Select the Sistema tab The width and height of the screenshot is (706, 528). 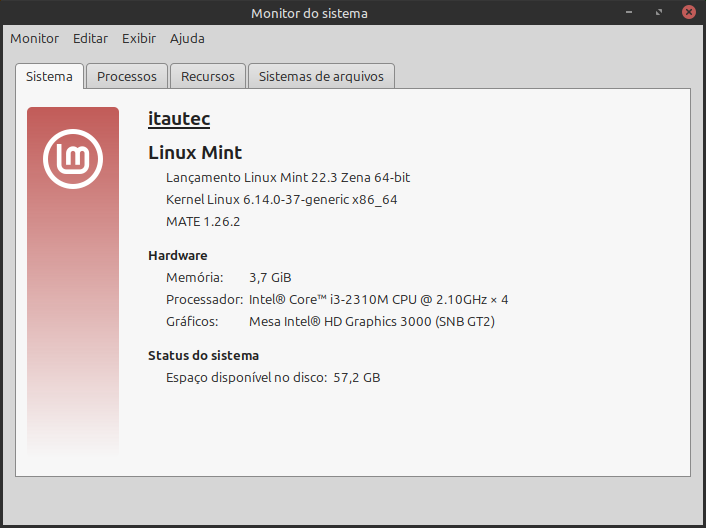(x=49, y=76)
